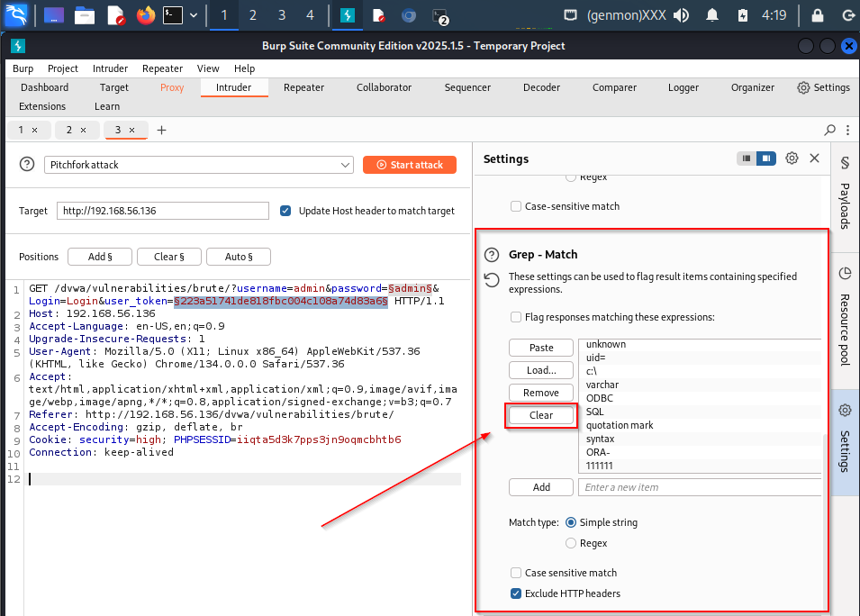Screen dimensions: 860x616
Task: Switch to single-column layout icon in Settings
Action: pyautogui.click(x=747, y=159)
